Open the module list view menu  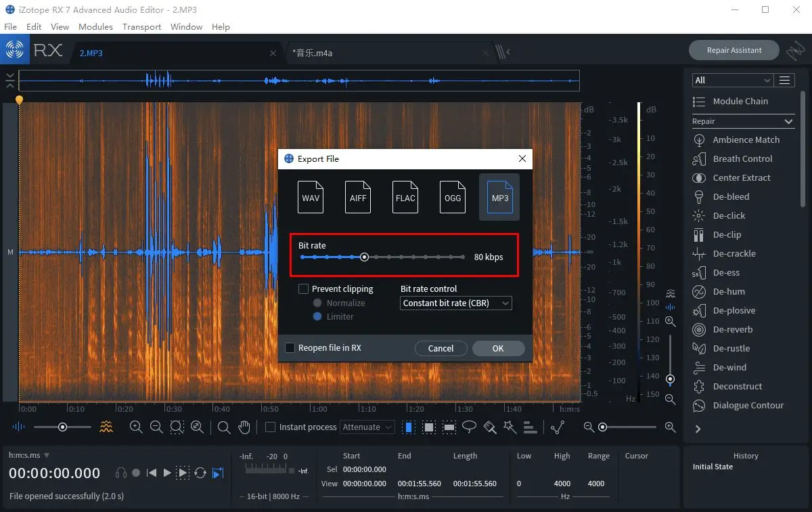coord(785,80)
